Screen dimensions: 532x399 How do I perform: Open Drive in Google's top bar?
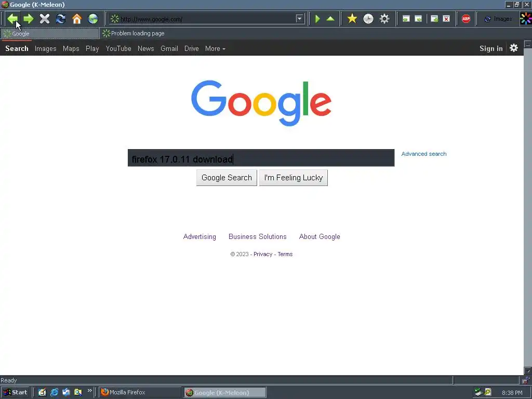point(191,48)
